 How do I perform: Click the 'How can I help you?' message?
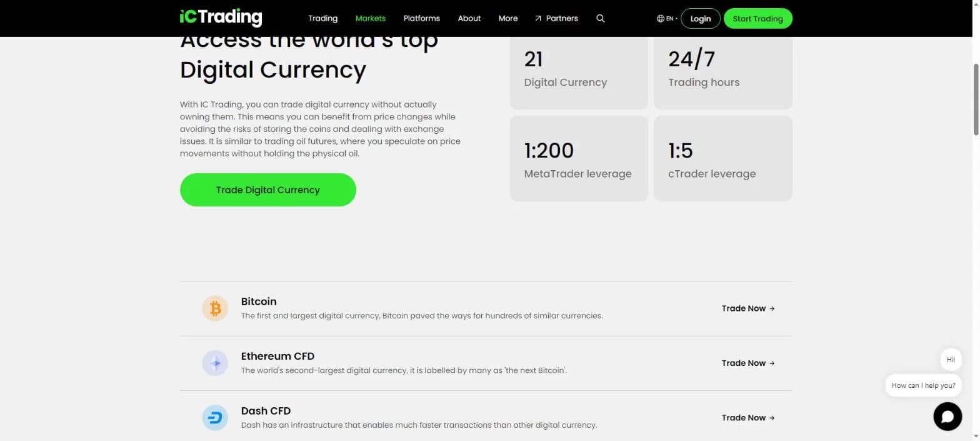click(923, 385)
